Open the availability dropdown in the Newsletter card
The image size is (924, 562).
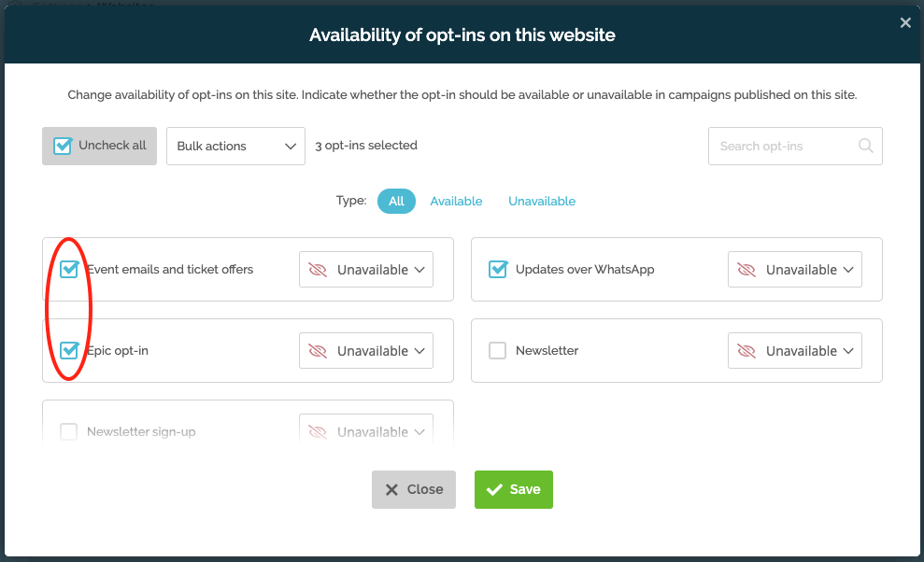click(795, 351)
